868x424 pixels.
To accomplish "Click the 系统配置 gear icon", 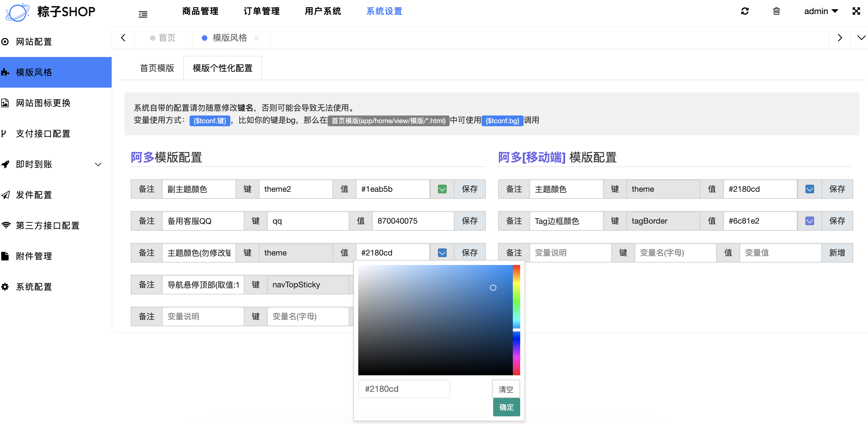I will pyautogui.click(x=5, y=287).
